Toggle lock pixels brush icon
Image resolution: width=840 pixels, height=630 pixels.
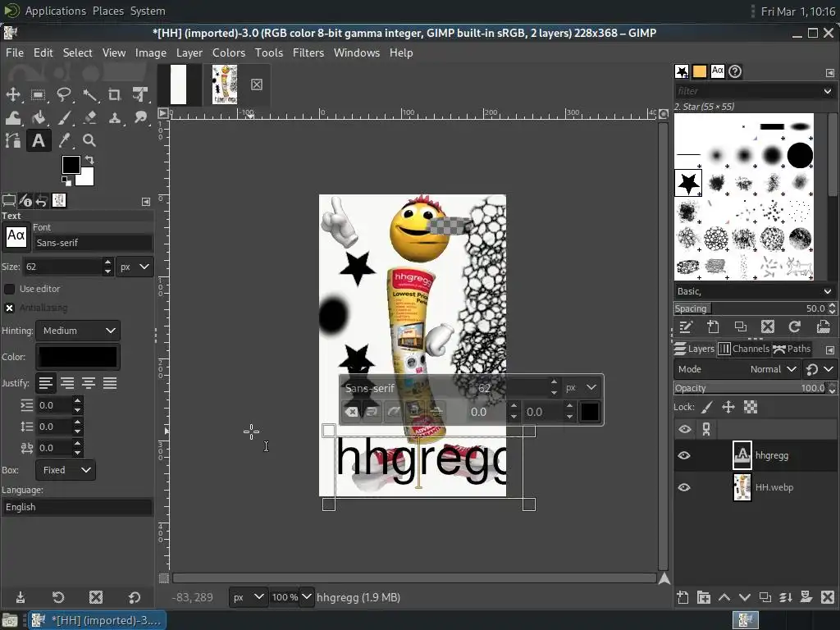pyautogui.click(x=706, y=407)
